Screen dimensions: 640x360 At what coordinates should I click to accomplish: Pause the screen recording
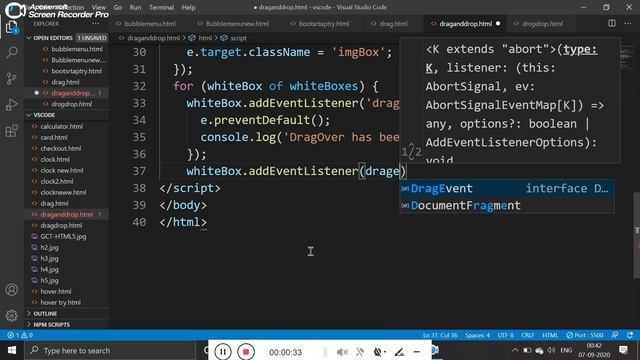point(223,351)
